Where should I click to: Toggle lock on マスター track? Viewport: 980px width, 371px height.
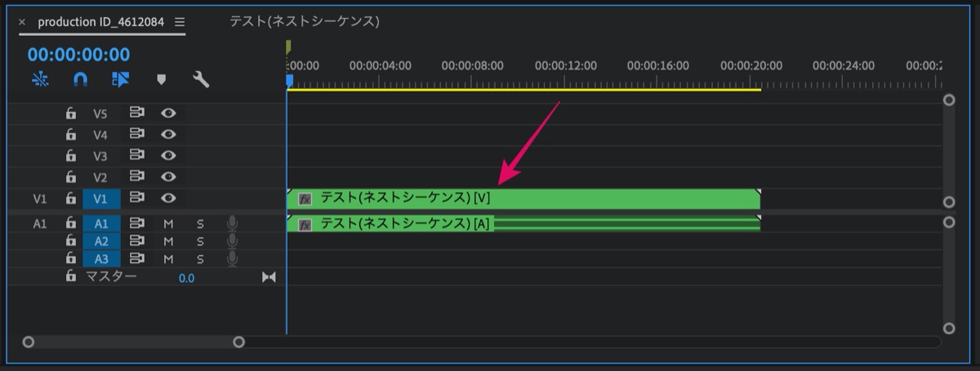click(x=71, y=277)
